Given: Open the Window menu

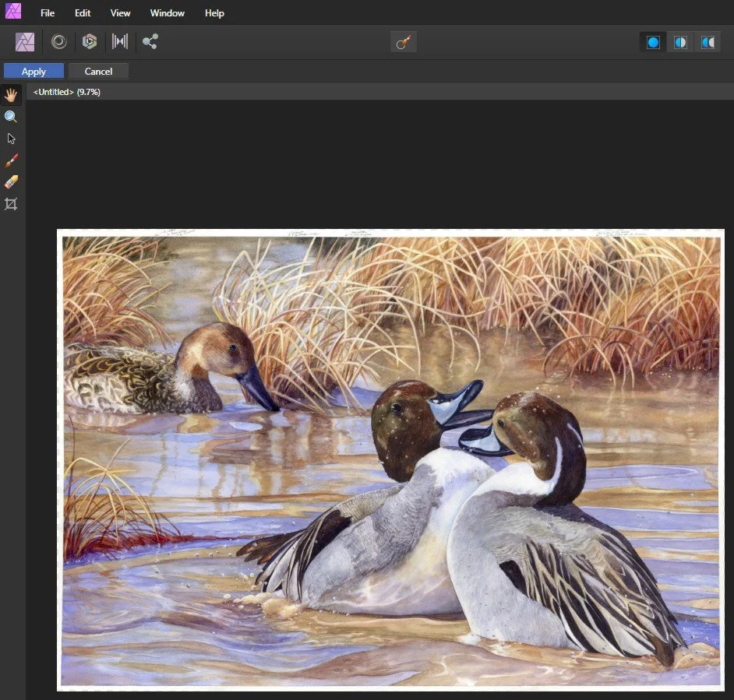Looking at the screenshot, I should point(167,13).
